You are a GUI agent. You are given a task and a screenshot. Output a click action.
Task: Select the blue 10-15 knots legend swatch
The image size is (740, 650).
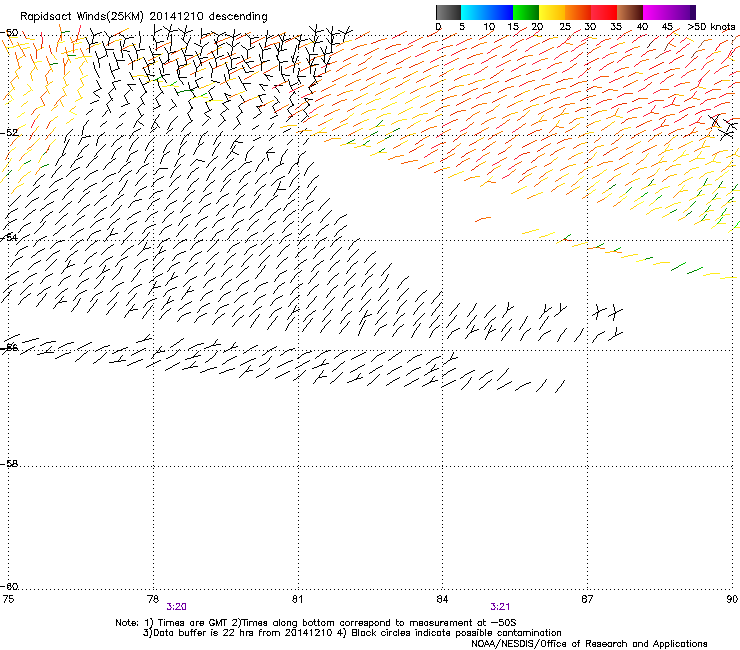[x=500, y=12]
